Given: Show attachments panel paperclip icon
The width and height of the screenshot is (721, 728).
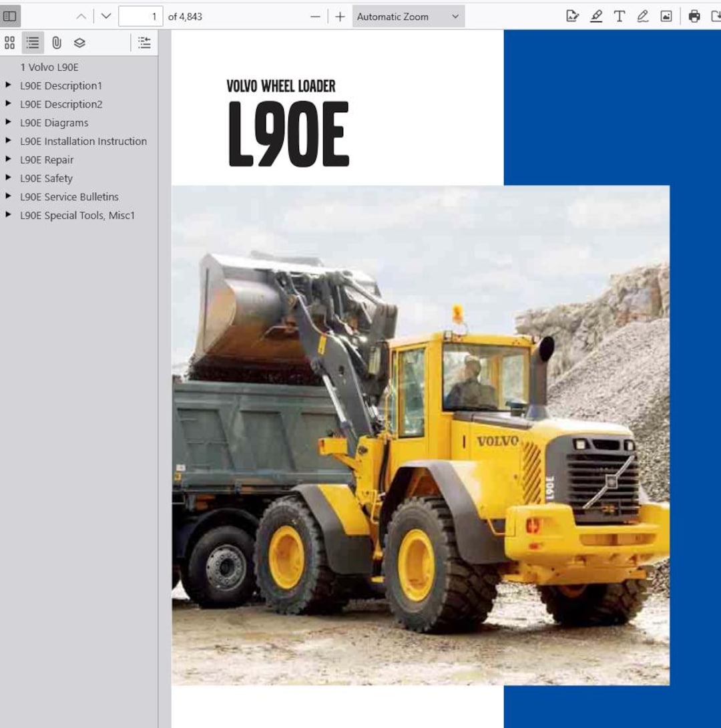Looking at the screenshot, I should pos(57,43).
